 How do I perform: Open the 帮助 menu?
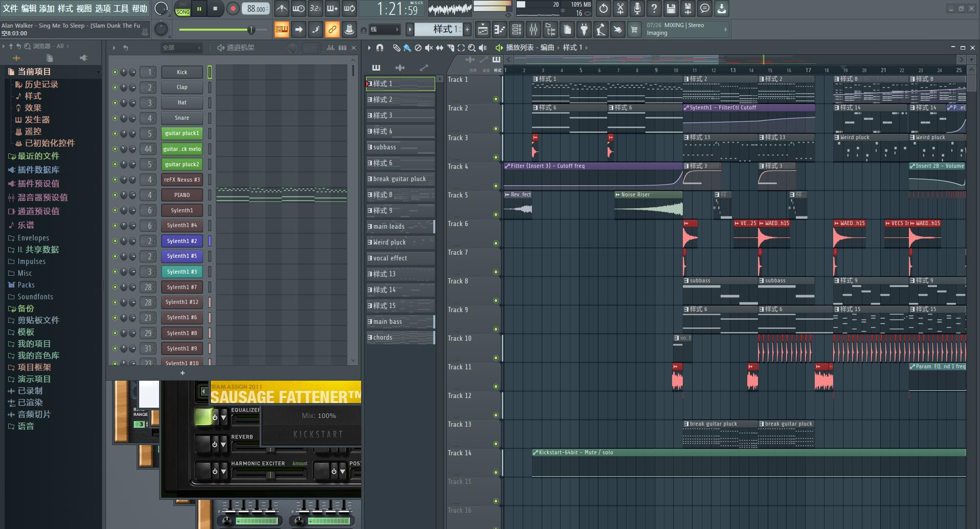pyautogui.click(x=140, y=8)
